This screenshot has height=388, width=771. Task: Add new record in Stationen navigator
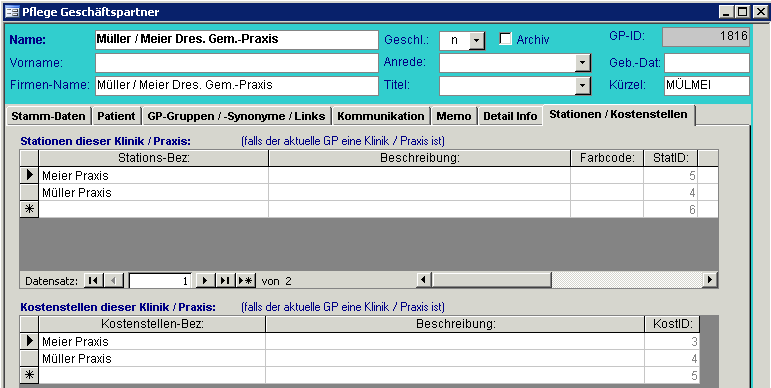245,280
